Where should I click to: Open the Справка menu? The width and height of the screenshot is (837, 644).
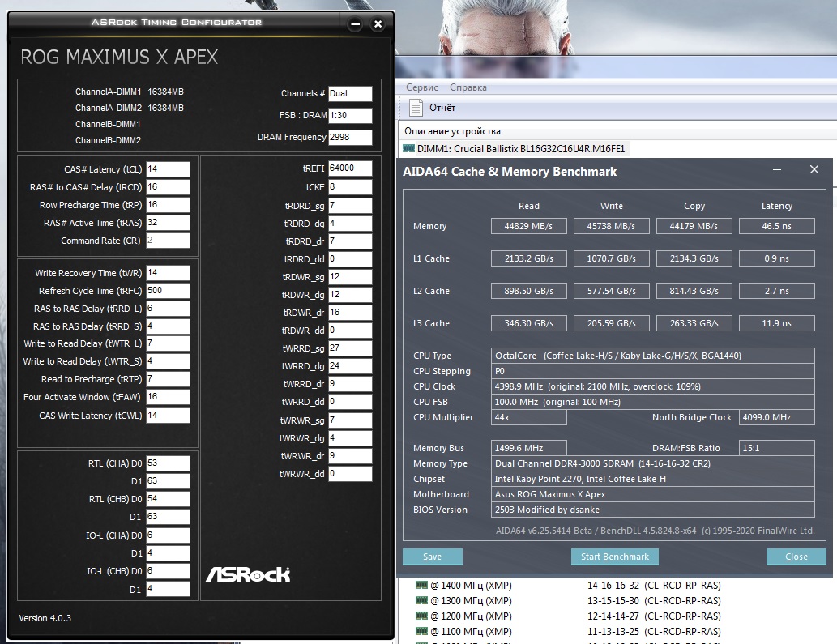468,87
